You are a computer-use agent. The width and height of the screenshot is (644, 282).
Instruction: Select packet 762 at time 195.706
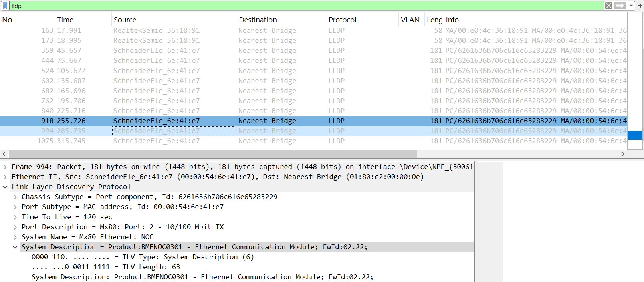coord(313,101)
